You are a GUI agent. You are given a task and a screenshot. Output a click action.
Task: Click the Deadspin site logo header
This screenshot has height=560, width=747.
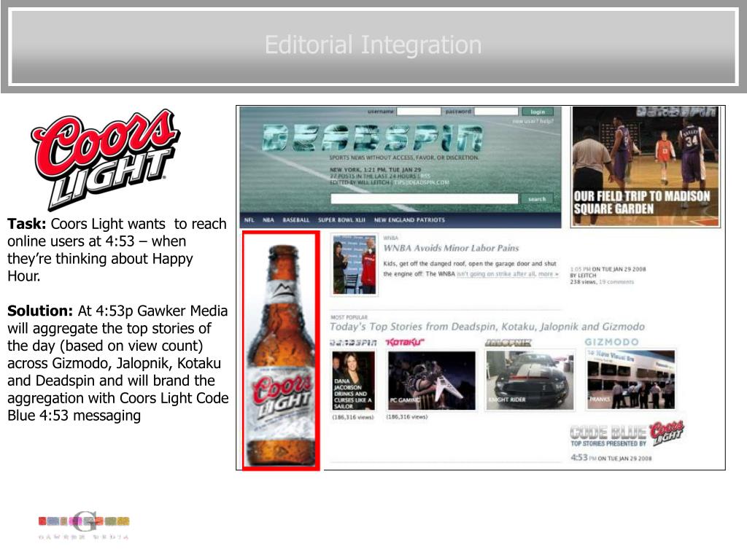click(x=373, y=138)
